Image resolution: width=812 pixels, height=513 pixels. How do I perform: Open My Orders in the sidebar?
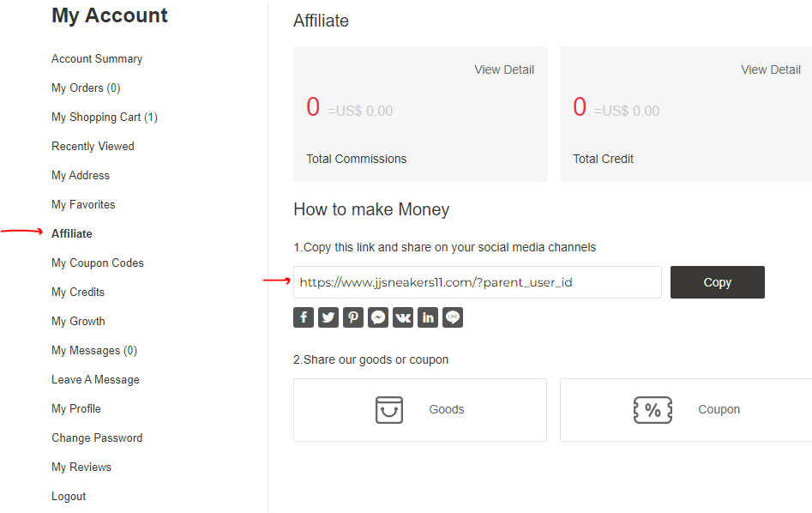click(86, 88)
